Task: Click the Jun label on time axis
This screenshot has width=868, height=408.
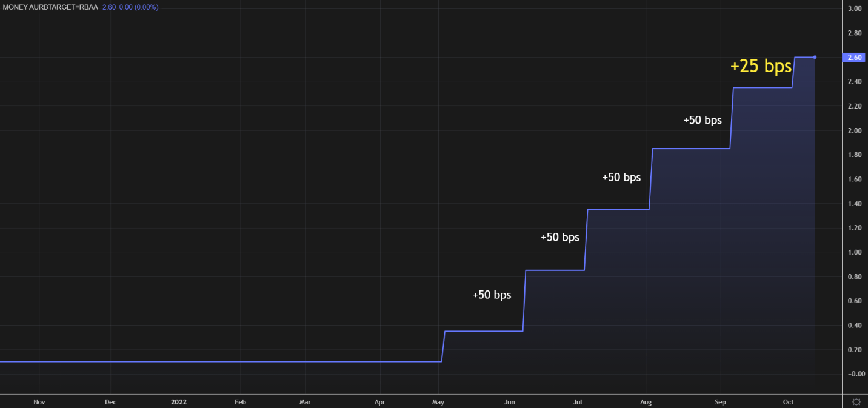Action: click(510, 402)
